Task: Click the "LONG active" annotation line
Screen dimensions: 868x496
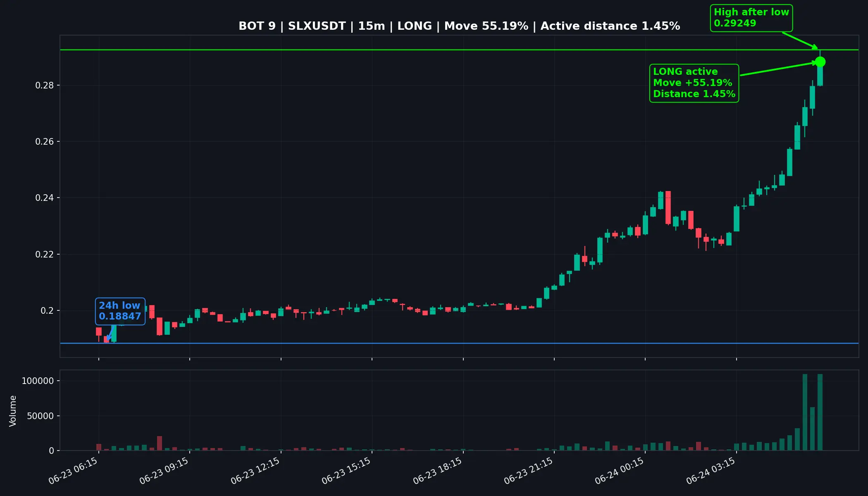Action: [685, 72]
